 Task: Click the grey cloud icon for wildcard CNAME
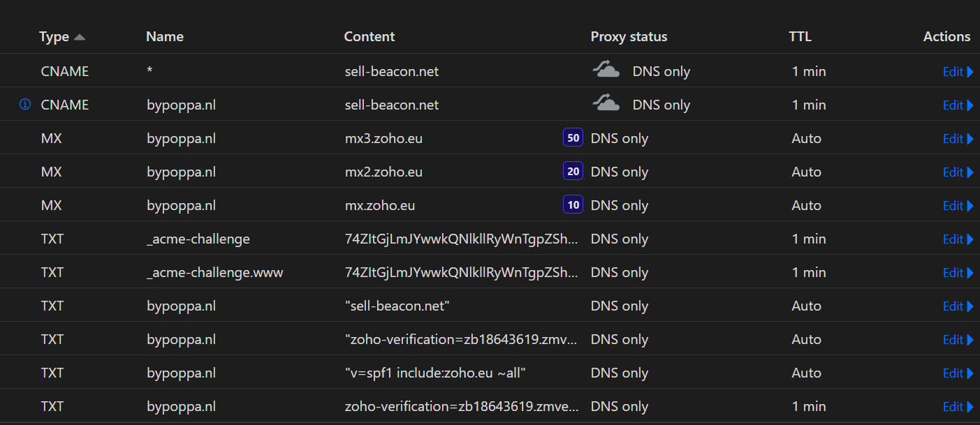coord(606,70)
